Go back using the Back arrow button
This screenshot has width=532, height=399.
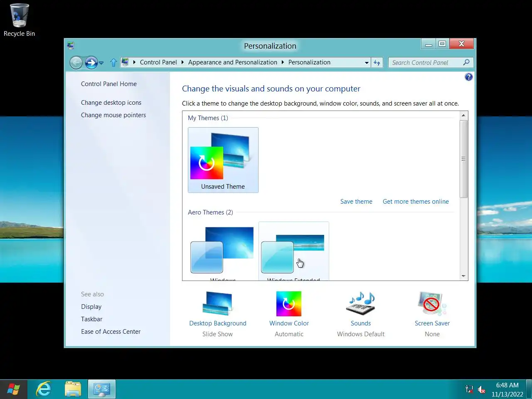76,63
